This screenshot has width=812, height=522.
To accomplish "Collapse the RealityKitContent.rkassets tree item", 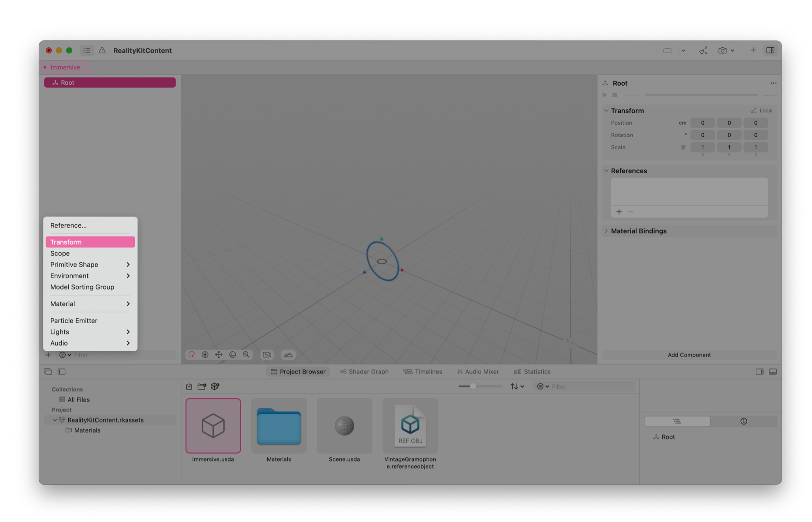I will 55,420.
